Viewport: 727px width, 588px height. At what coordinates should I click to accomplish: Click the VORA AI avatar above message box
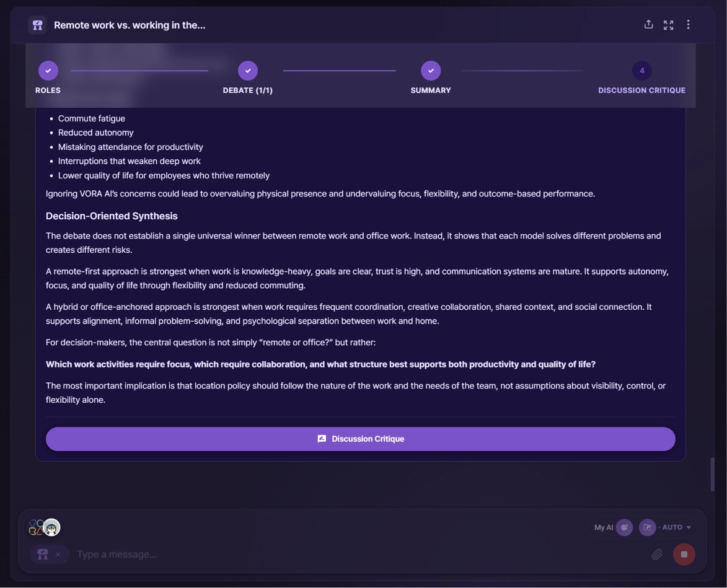(36, 527)
